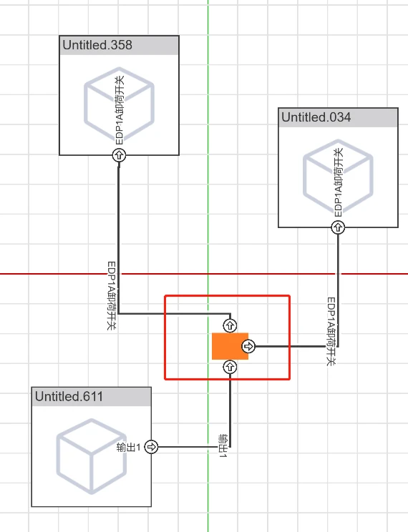
Task: Click the 输出1 text inside Untitled.611
Action: tap(128, 447)
